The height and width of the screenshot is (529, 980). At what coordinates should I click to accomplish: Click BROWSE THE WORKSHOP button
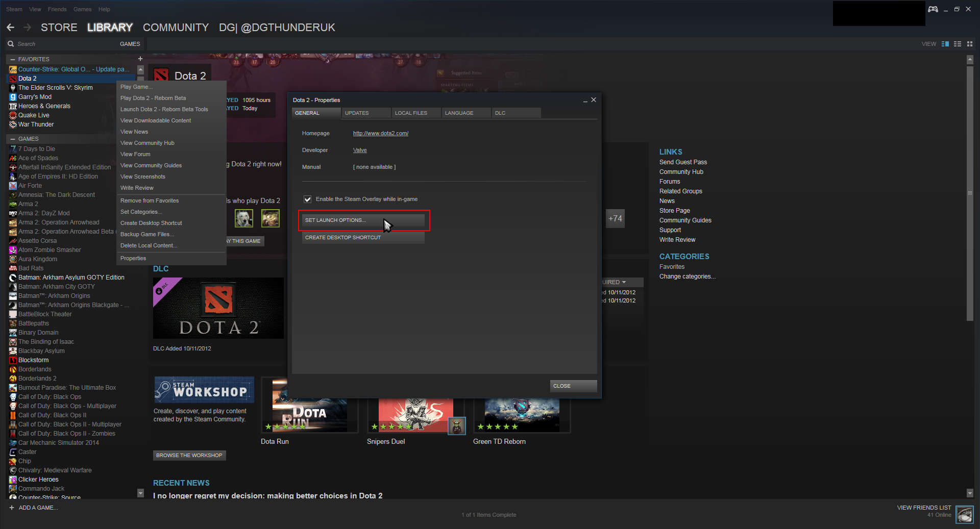pos(189,456)
